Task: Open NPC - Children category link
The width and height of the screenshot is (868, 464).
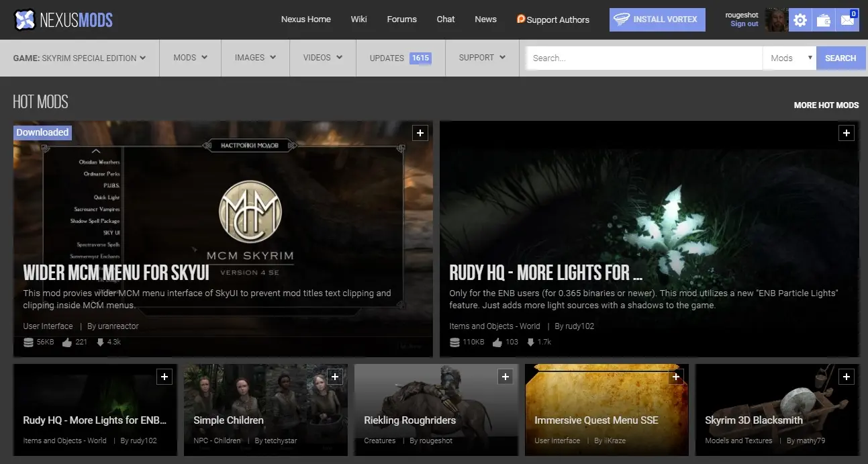Action: click(x=217, y=441)
